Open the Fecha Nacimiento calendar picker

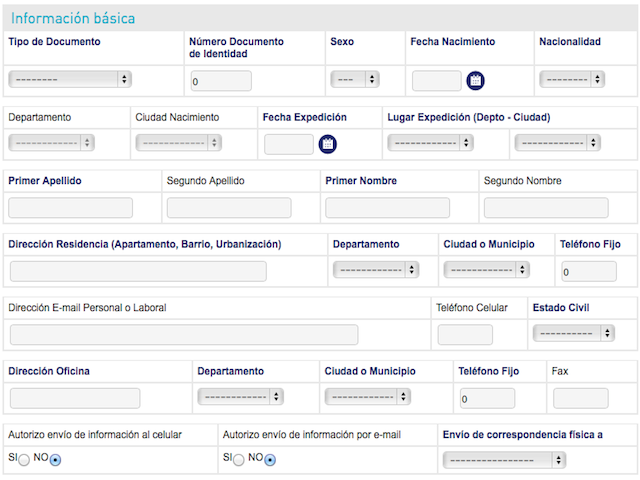point(475,80)
